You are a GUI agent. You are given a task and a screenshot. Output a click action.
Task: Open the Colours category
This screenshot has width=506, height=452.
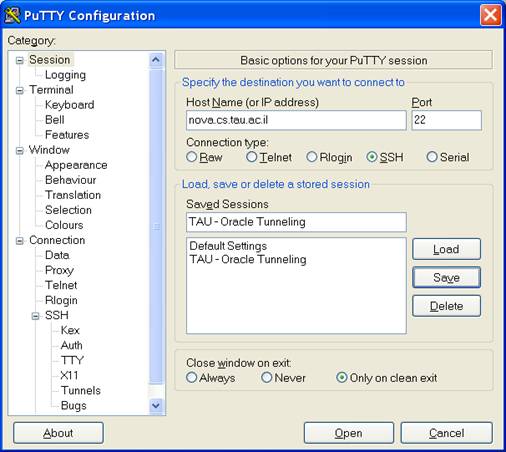pyautogui.click(x=64, y=225)
